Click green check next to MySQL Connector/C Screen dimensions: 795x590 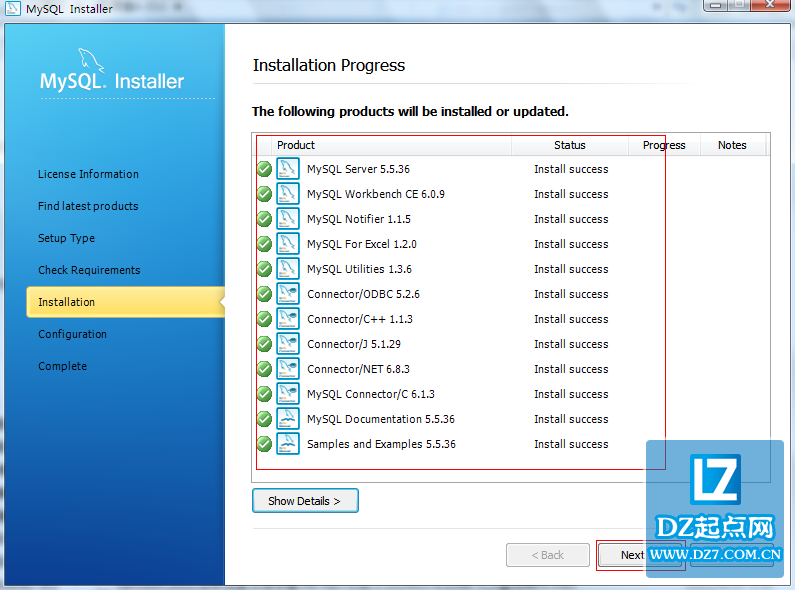point(264,394)
